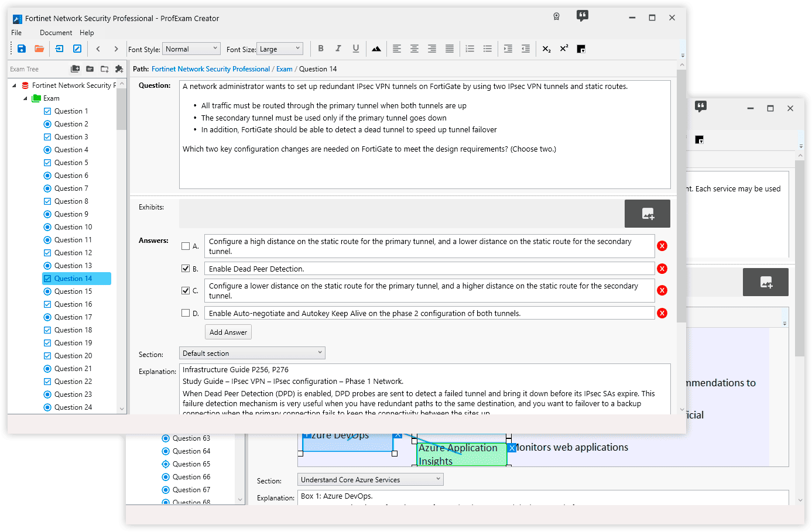The width and height of the screenshot is (812, 532).
Task: Collapse Fortinet Network Security tree root
Action: [x=14, y=85]
